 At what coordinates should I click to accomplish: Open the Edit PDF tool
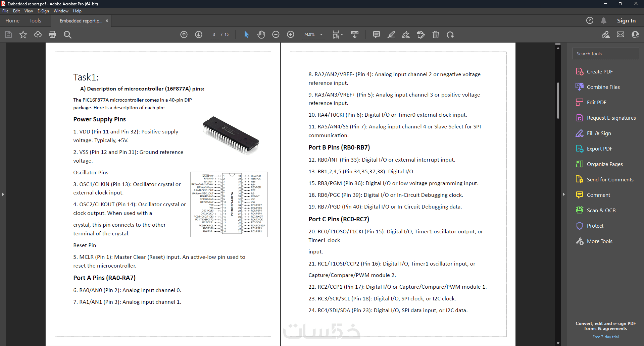591,102
